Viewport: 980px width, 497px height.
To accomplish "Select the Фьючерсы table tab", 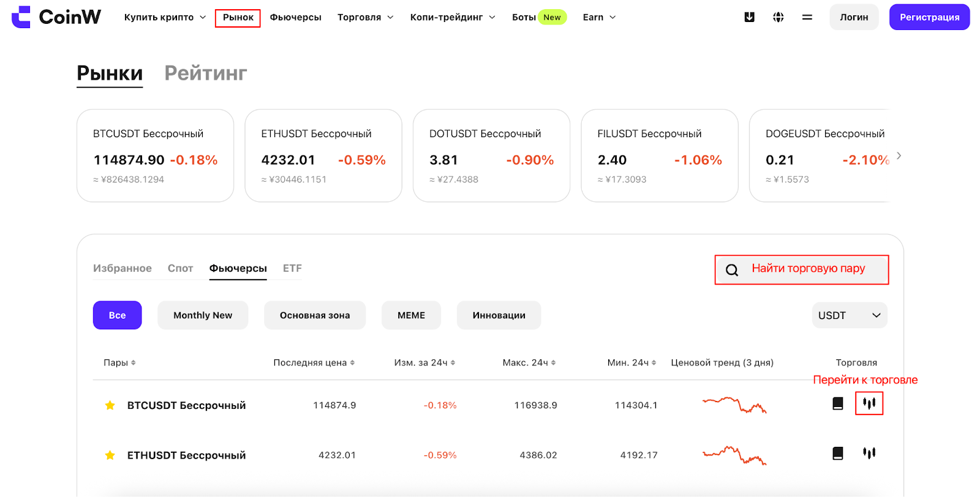I will coord(238,268).
